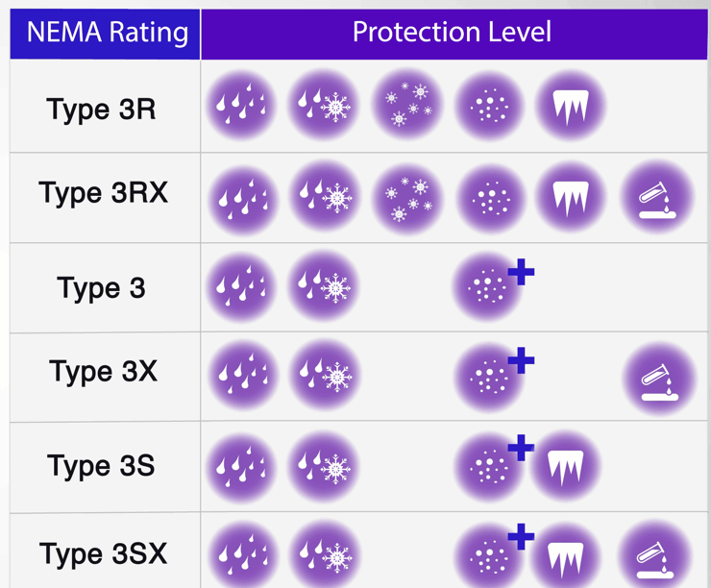711x588 pixels.
Task: Select the Type 3S row label
Action: [101, 466]
